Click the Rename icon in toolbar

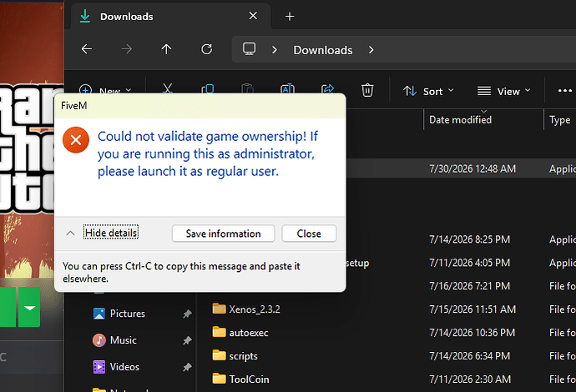point(288,88)
